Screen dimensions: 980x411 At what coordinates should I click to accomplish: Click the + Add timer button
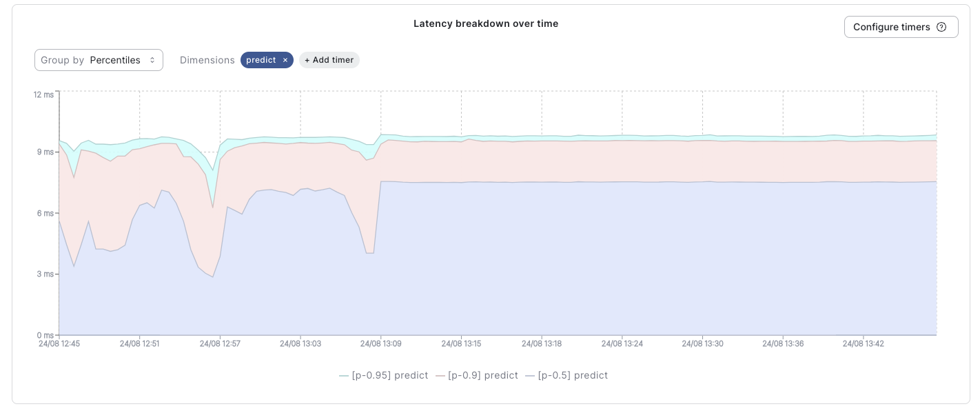(329, 60)
